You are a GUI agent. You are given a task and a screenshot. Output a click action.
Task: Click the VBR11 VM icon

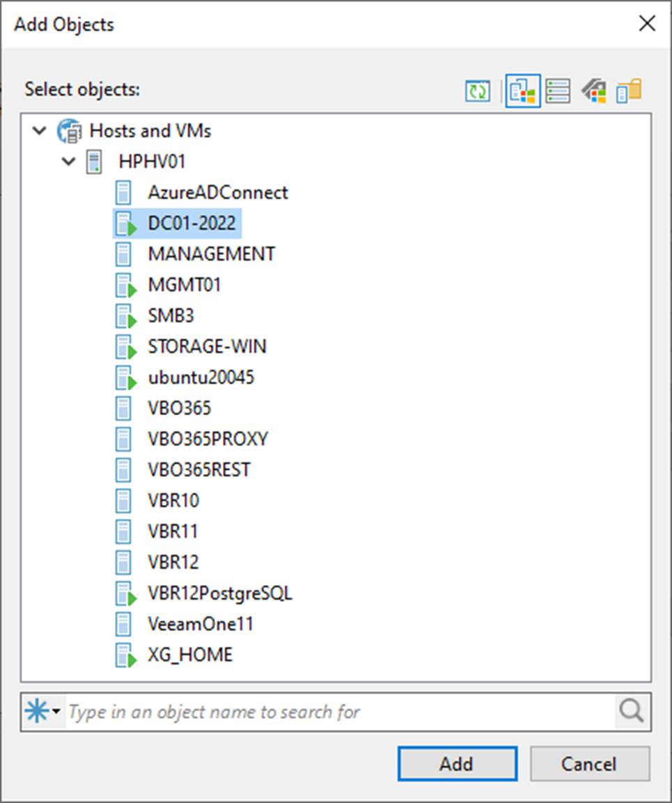pyautogui.click(x=123, y=531)
